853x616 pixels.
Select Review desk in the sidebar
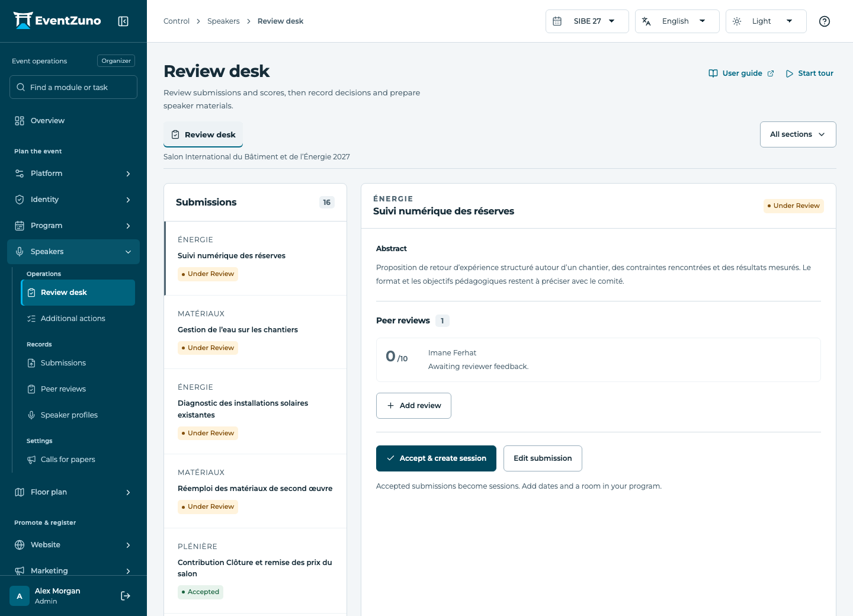tap(78, 293)
